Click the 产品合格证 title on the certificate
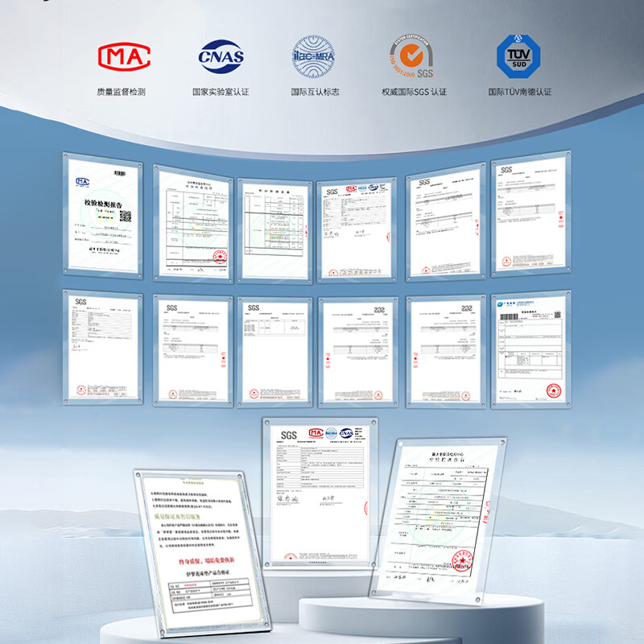The image size is (644, 644). 208,573
